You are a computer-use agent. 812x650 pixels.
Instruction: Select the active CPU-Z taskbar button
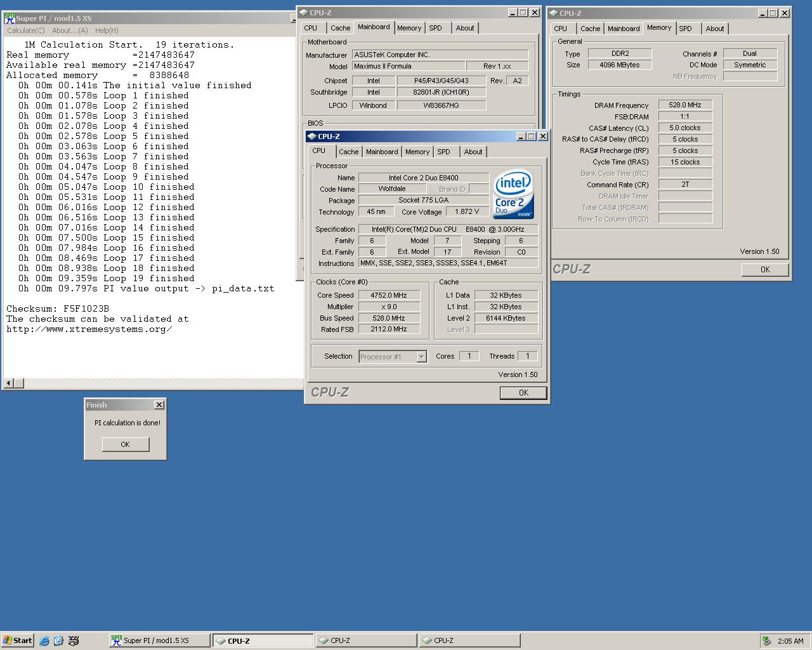point(263,640)
